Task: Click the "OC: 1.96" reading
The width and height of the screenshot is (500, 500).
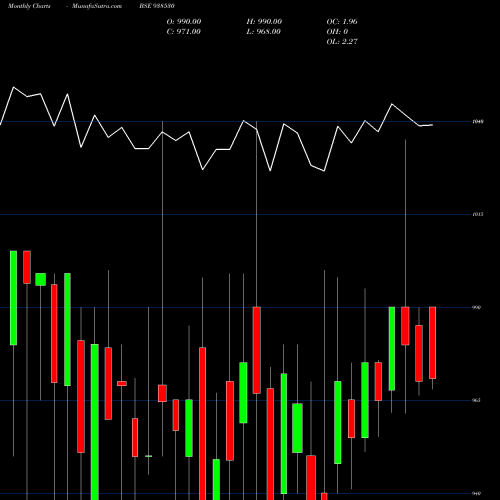Action: pyautogui.click(x=342, y=22)
